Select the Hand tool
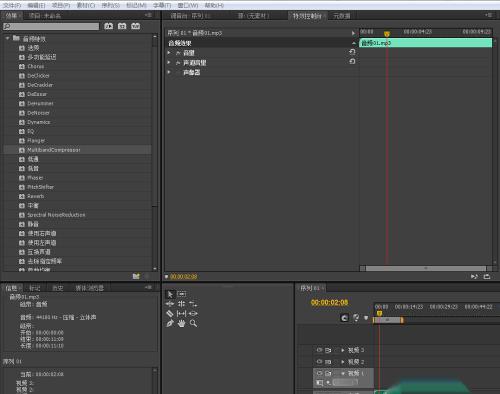The height and width of the screenshot is (394, 500). tap(181, 323)
